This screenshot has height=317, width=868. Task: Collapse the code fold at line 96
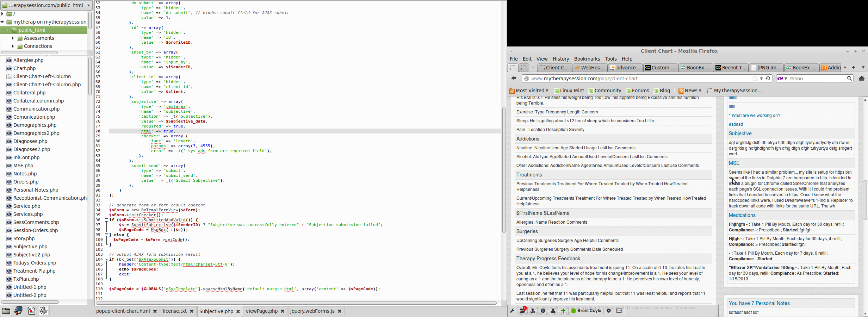(106, 220)
